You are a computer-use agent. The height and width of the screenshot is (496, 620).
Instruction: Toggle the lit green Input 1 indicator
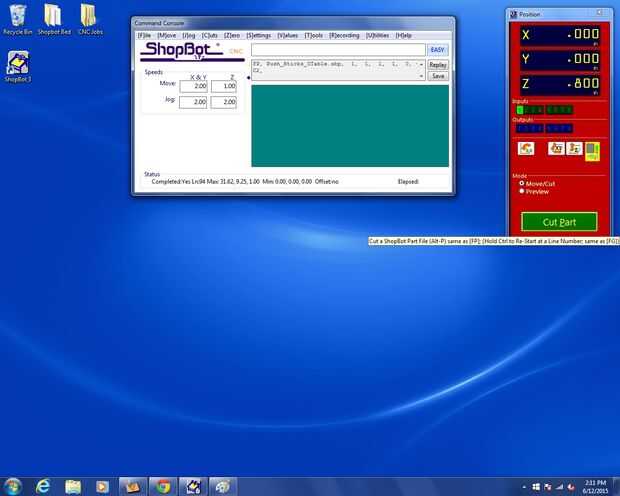520,110
